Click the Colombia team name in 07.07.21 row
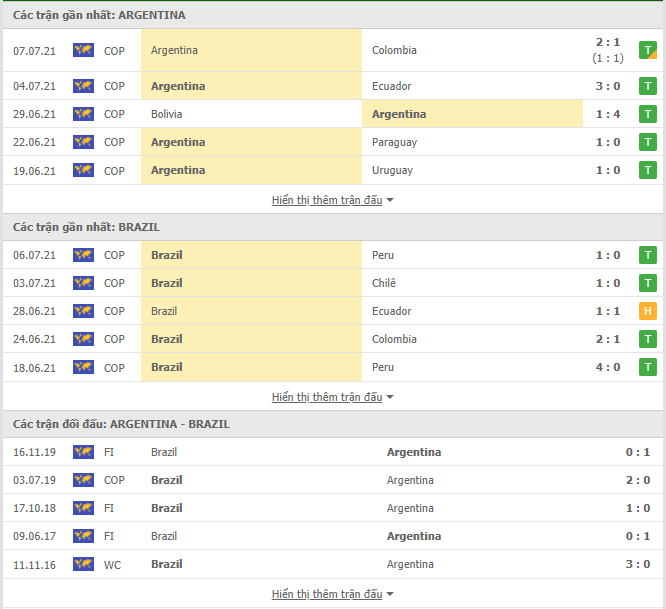The width and height of the screenshot is (666, 609). click(x=394, y=50)
